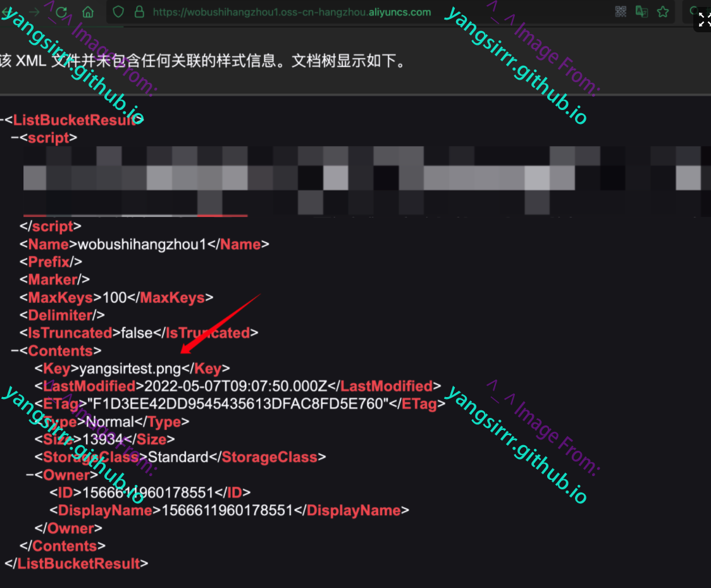The image size is (711, 588).
Task: Focus the aliyuncs.com URL address bar
Action: pyautogui.click(x=292, y=12)
